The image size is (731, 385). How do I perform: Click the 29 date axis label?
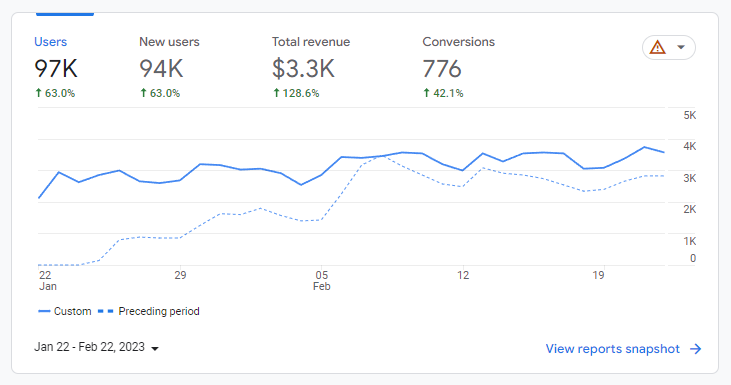pos(180,275)
